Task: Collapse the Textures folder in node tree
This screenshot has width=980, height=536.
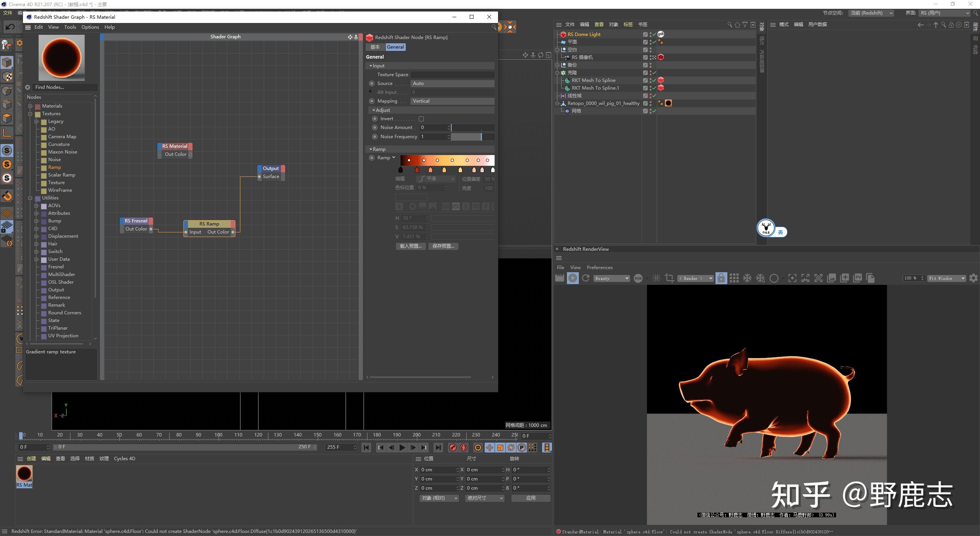Action: (30, 114)
